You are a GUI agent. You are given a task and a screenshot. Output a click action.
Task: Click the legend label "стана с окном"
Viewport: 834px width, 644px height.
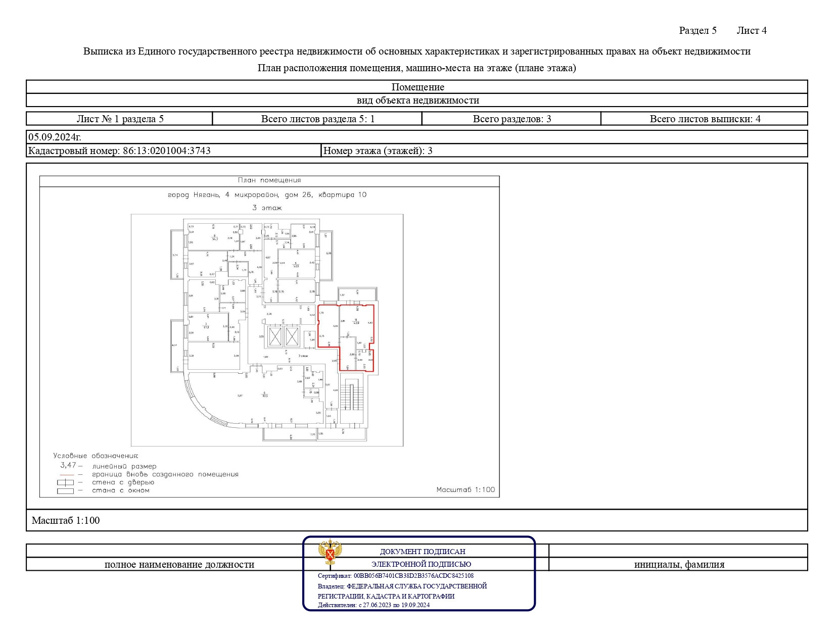click(x=121, y=490)
